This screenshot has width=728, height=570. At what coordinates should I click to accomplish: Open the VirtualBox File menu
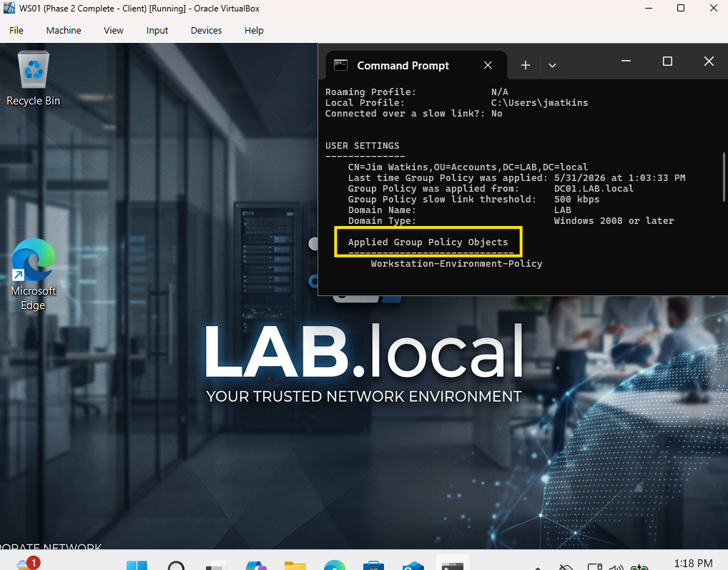coord(16,30)
